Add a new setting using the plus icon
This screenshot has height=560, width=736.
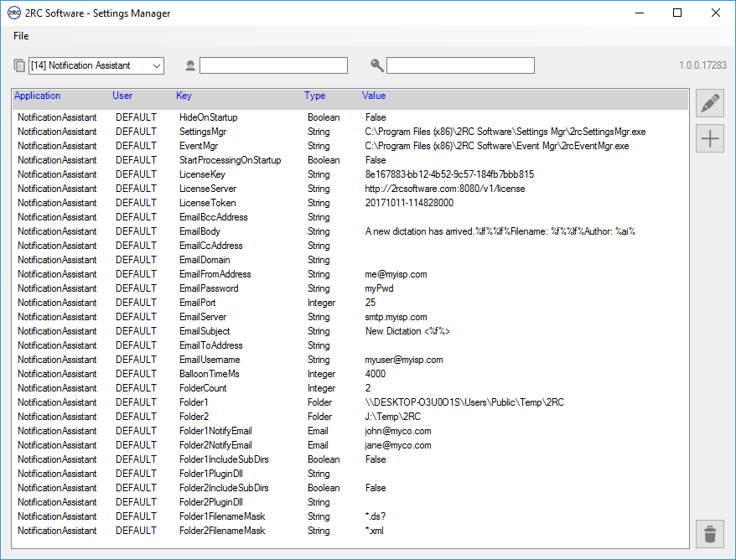coord(709,137)
